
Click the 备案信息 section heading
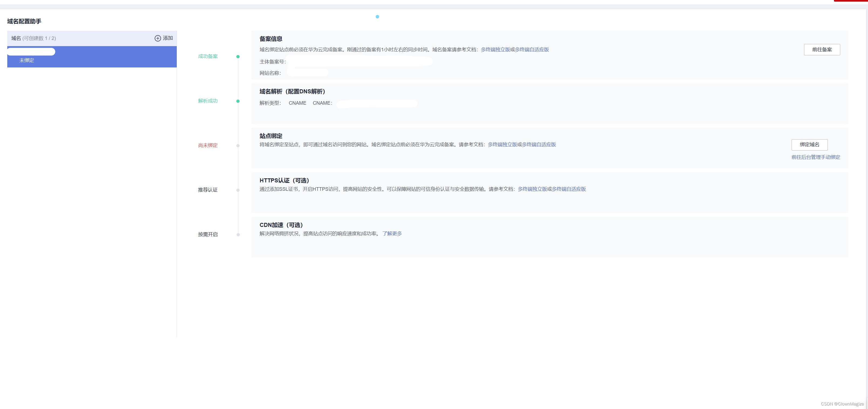tap(271, 39)
